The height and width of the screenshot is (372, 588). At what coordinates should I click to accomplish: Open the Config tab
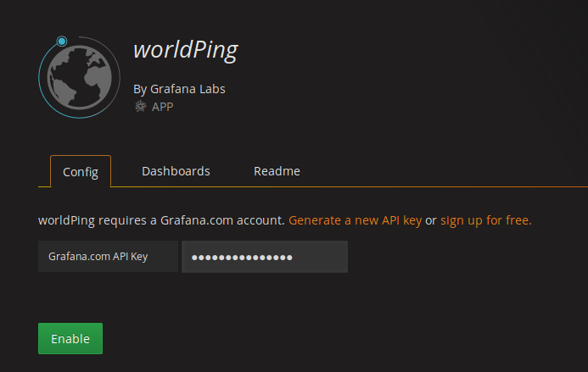pyautogui.click(x=81, y=171)
